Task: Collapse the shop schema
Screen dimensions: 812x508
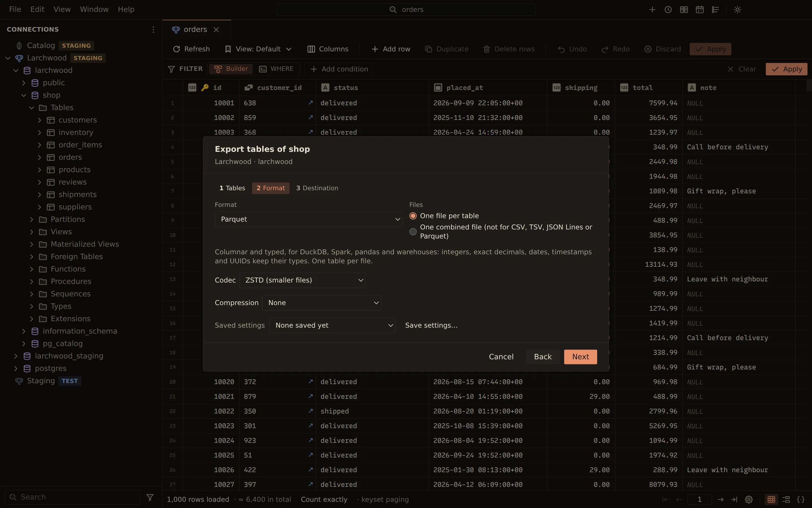Action: (24, 95)
